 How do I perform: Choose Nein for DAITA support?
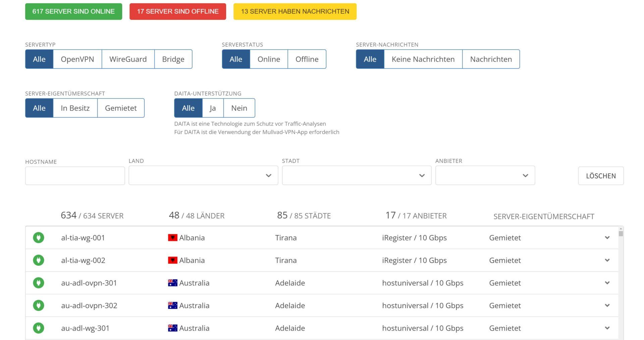point(239,108)
